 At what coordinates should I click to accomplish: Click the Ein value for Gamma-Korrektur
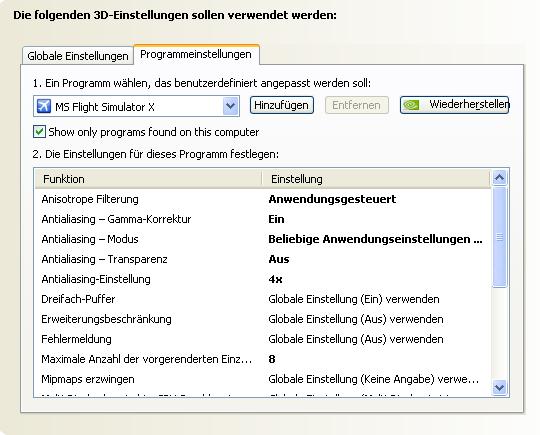(276, 219)
